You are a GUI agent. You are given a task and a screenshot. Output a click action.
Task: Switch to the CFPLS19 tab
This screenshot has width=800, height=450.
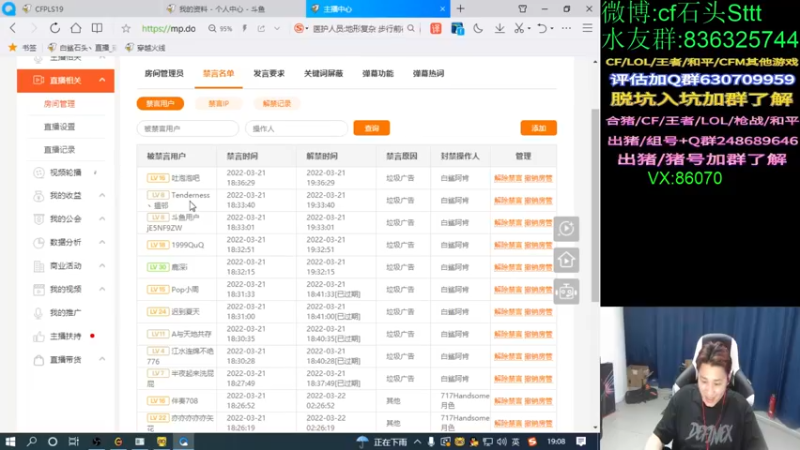49,9
